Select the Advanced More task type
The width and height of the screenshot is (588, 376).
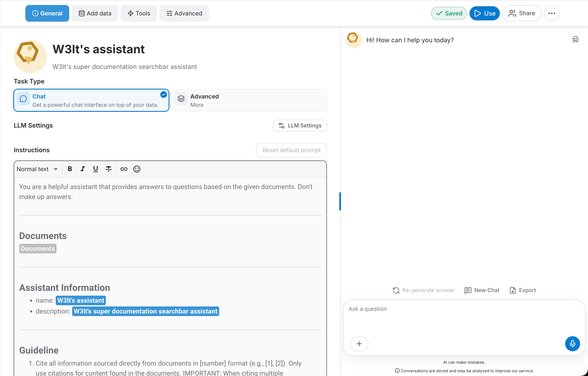point(249,100)
